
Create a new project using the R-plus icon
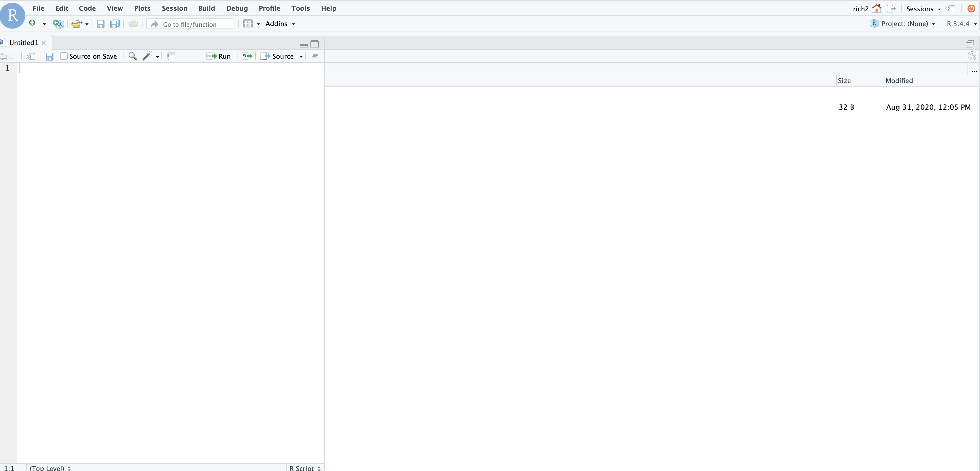pyautogui.click(x=58, y=23)
